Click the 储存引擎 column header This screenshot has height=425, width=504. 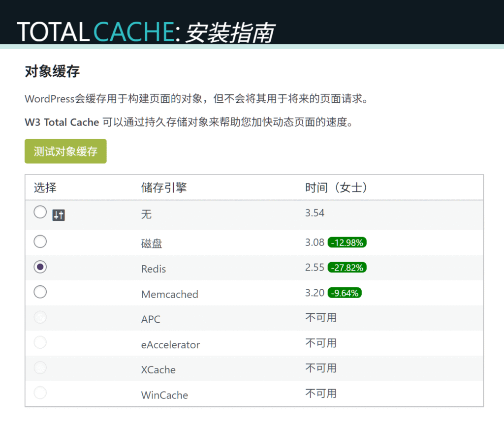click(x=164, y=187)
